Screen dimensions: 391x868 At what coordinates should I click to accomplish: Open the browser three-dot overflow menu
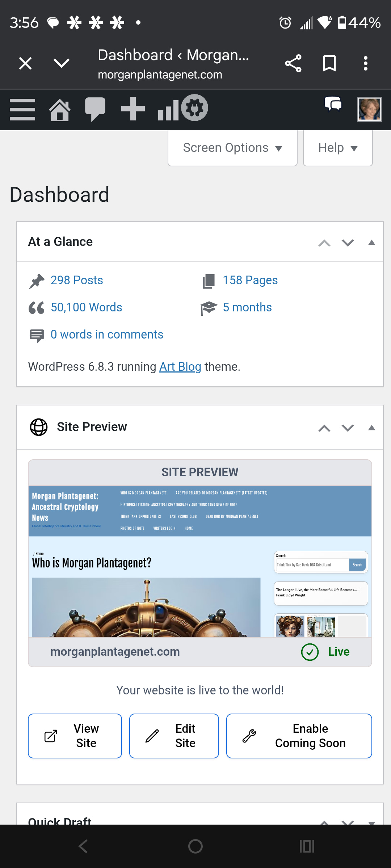(x=366, y=63)
